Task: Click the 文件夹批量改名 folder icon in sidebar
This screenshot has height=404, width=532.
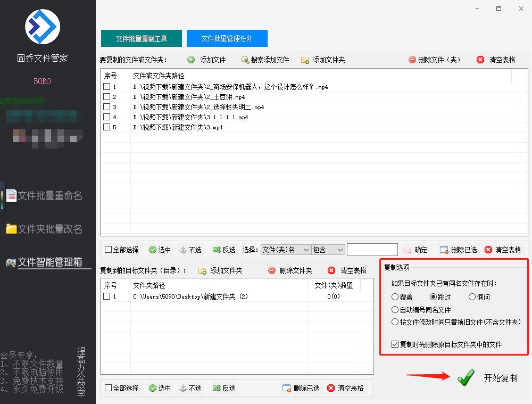Action: (11, 229)
